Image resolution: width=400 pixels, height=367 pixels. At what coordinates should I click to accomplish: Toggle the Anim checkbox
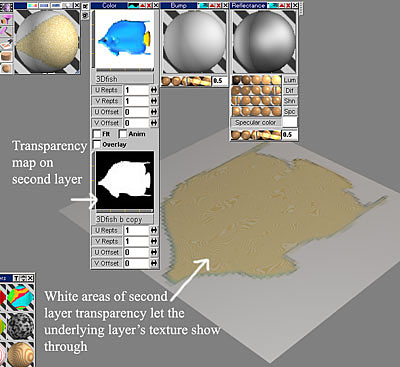click(123, 134)
